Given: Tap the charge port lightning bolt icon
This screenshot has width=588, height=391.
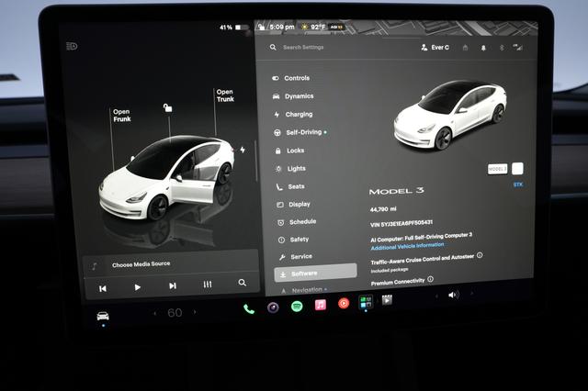Looking at the screenshot, I should pos(243,150).
